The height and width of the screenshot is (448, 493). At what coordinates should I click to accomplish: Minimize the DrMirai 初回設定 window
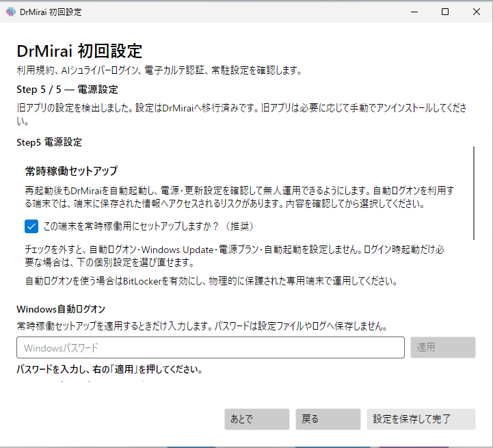[414, 12]
